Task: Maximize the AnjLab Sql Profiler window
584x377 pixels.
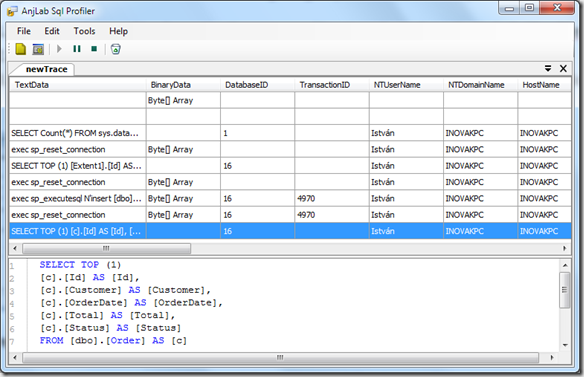Action: [x=529, y=8]
